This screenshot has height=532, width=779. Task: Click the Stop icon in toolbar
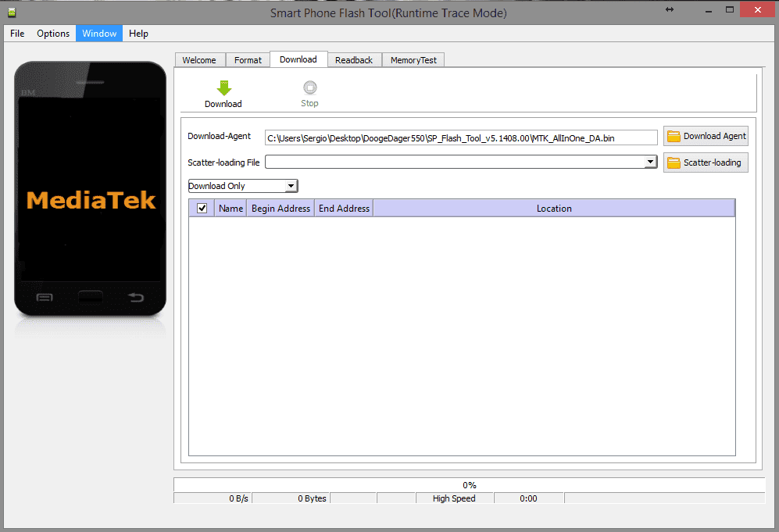coord(310,87)
